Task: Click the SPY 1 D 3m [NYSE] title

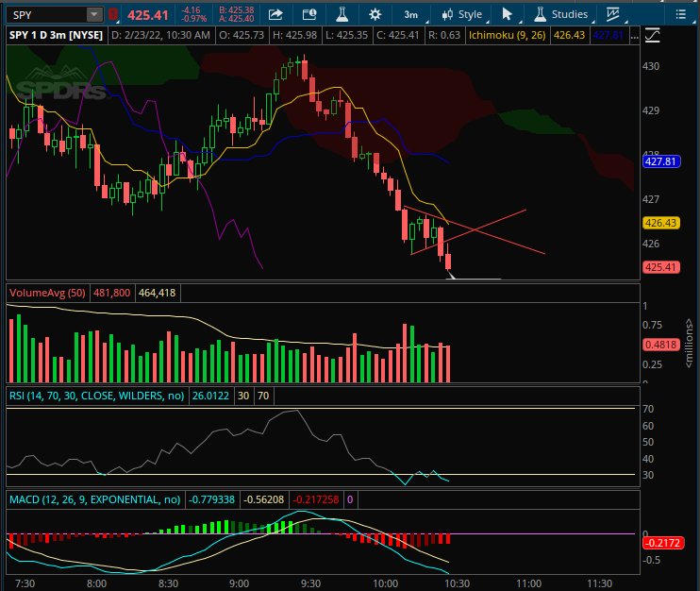Action: click(x=56, y=35)
